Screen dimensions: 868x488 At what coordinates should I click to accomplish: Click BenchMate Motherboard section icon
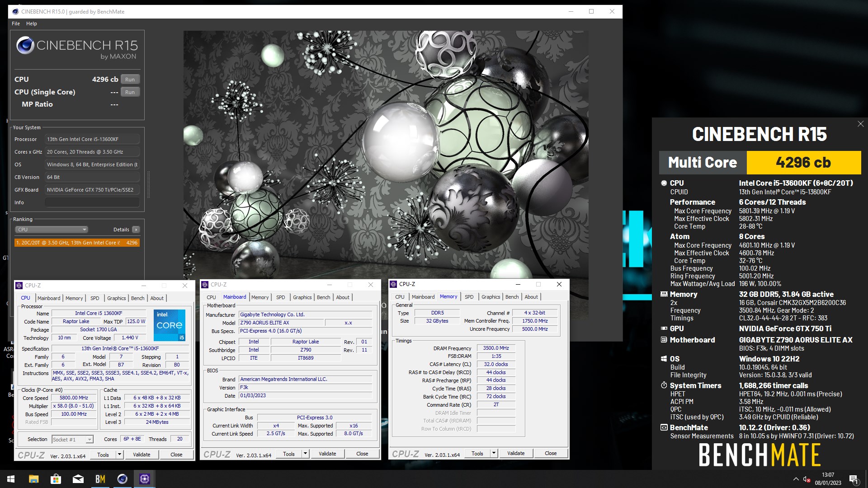pyautogui.click(x=664, y=340)
